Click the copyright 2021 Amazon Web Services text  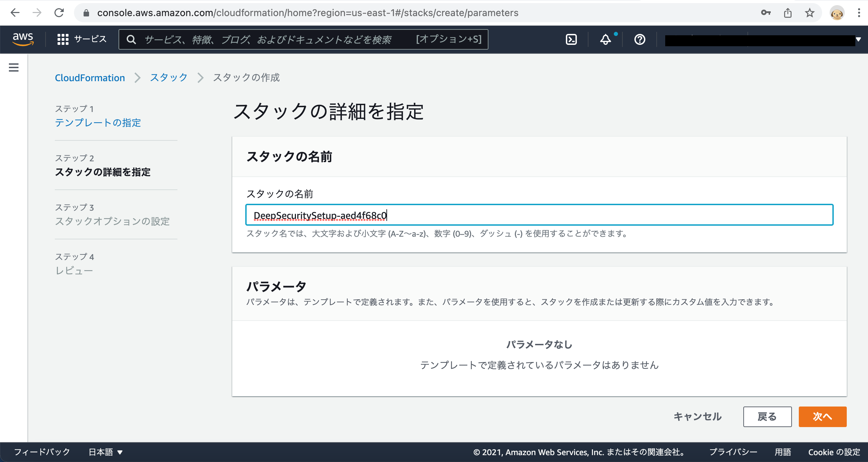tap(580, 452)
